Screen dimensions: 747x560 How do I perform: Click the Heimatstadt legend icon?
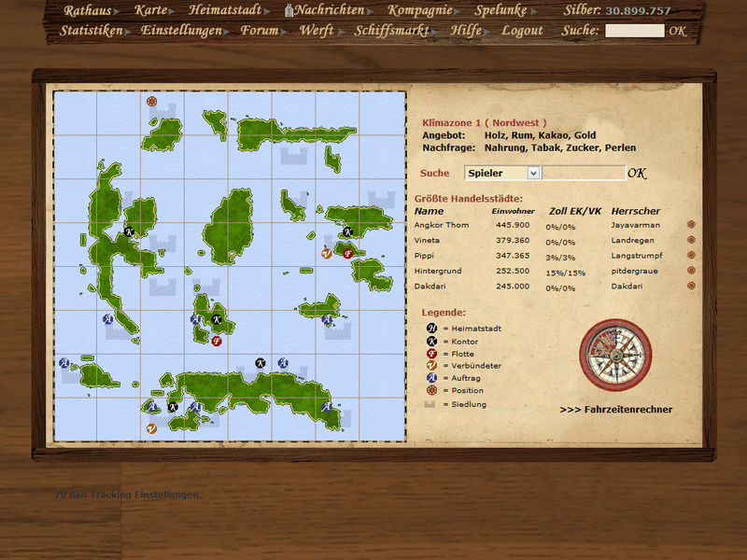430,329
